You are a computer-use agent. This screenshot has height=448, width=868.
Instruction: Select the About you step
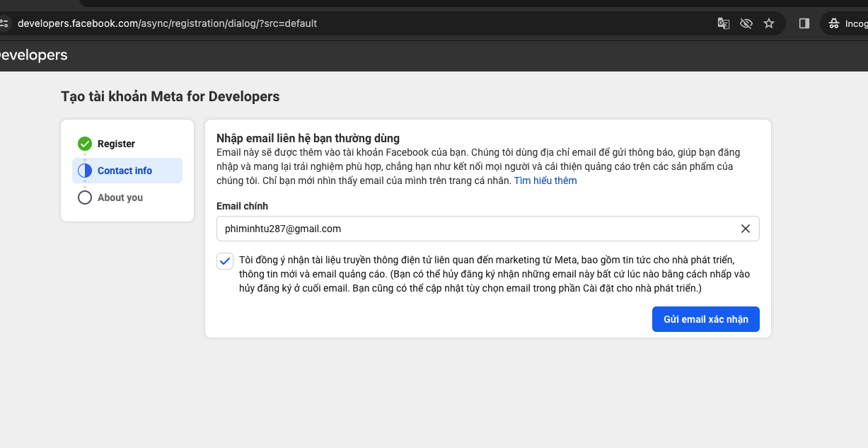click(x=127, y=197)
